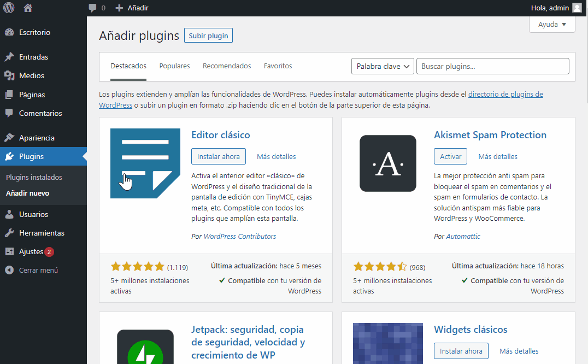Click Akismet star rating

click(380, 267)
